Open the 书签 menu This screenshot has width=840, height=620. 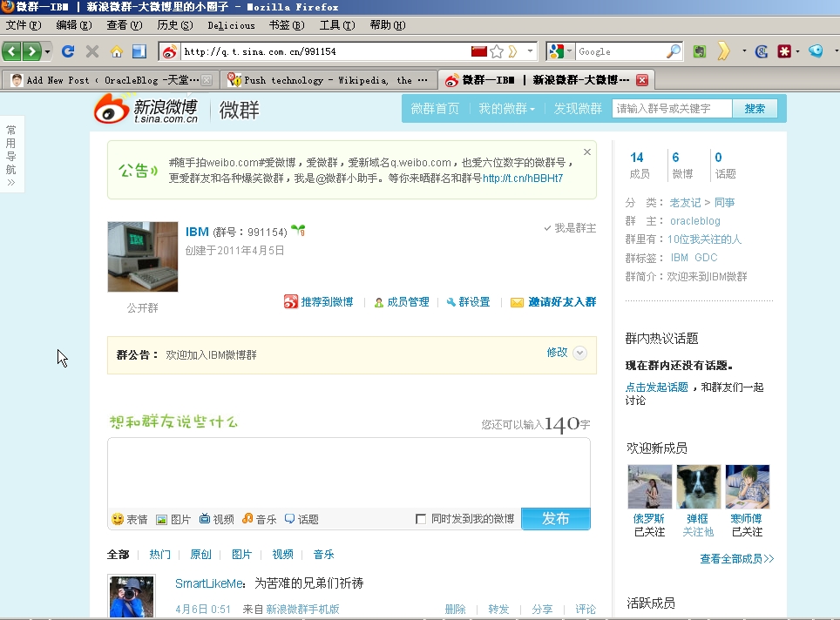(x=287, y=25)
